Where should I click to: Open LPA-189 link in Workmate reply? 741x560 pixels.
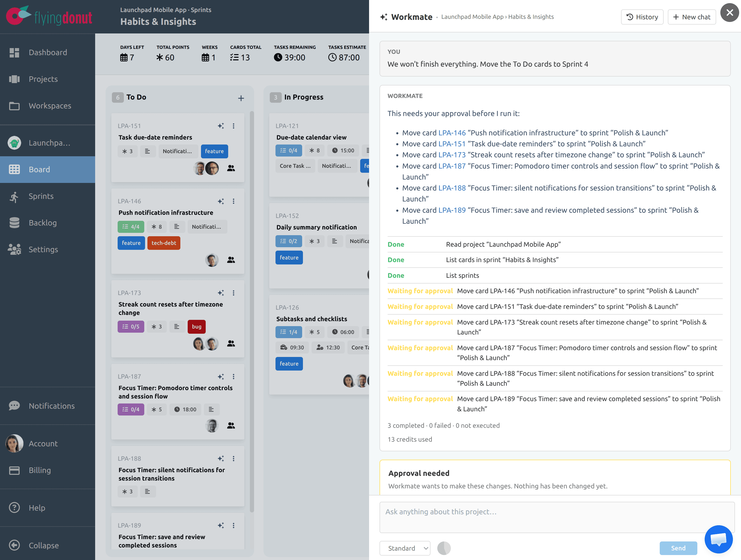tap(452, 210)
